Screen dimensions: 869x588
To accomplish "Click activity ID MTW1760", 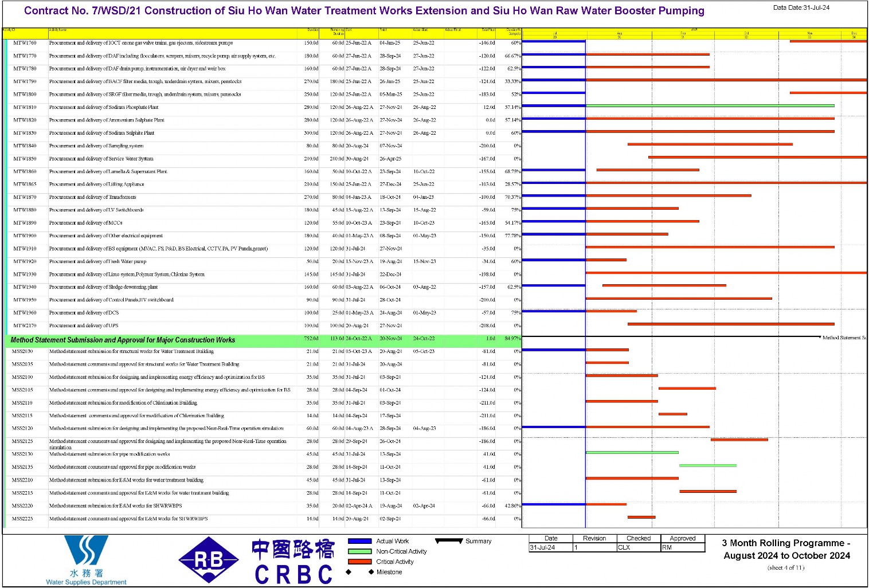I will click(x=25, y=43).
